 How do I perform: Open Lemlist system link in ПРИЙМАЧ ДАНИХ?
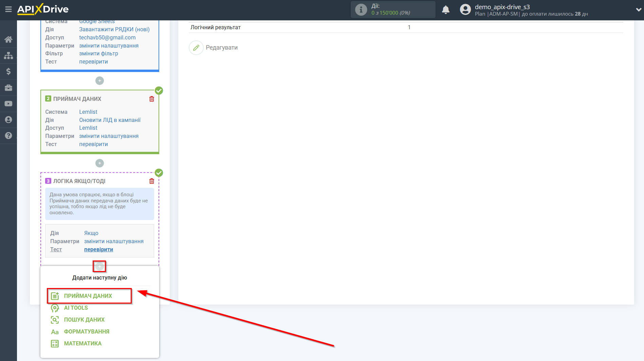88,112
